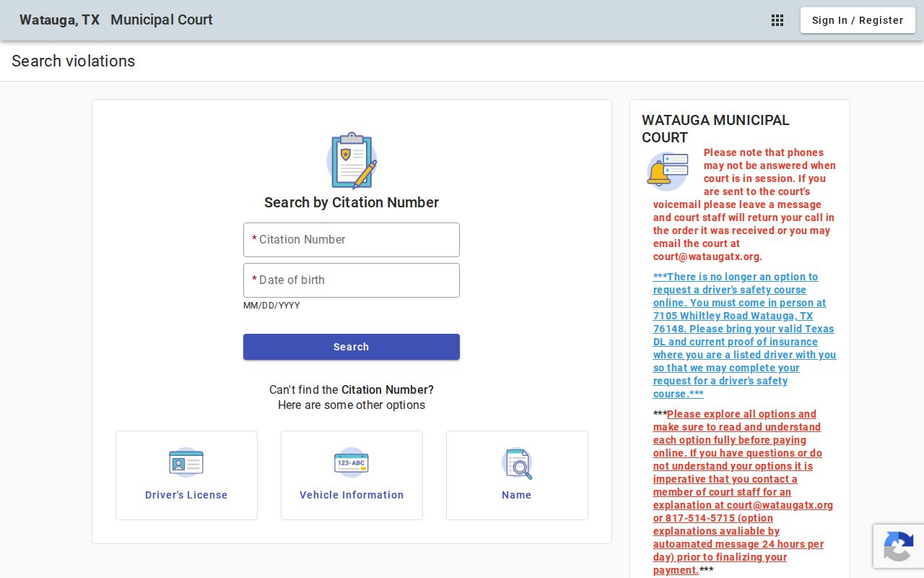Click the Watauga, TX header title
Viewport: 924px width, 578px height.
(60, 20)
